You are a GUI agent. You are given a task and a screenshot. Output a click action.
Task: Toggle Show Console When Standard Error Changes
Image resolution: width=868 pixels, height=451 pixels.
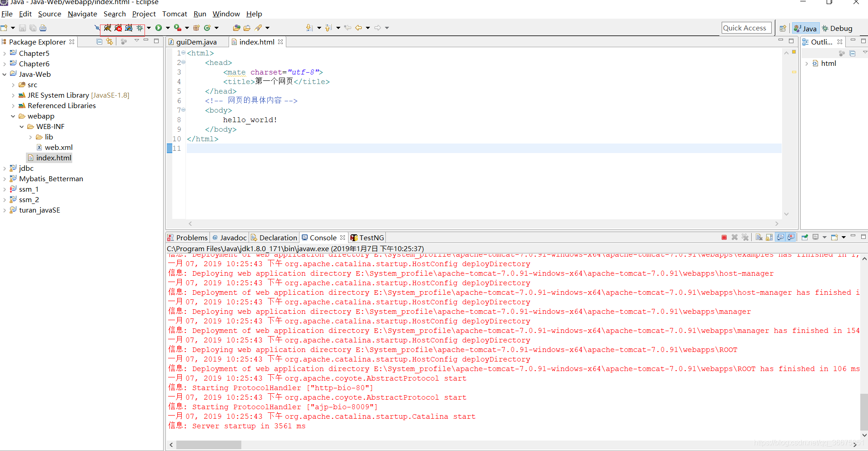point(791,237)
